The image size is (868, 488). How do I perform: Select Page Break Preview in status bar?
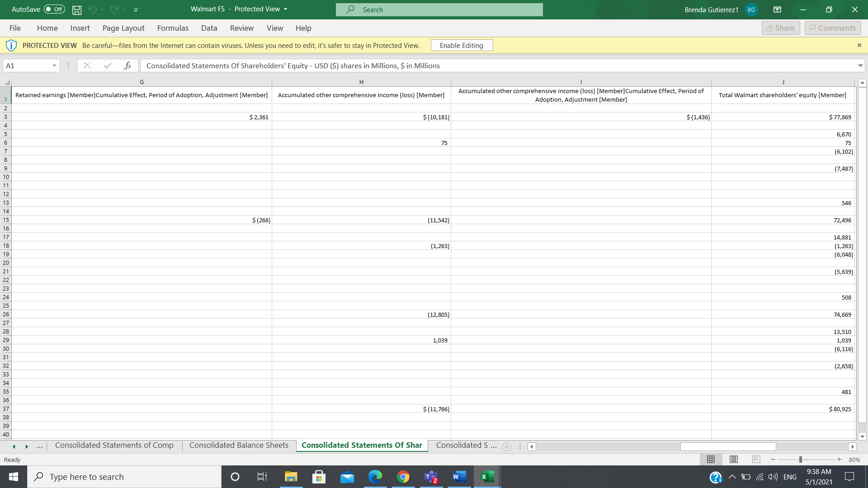coord(756,460)
